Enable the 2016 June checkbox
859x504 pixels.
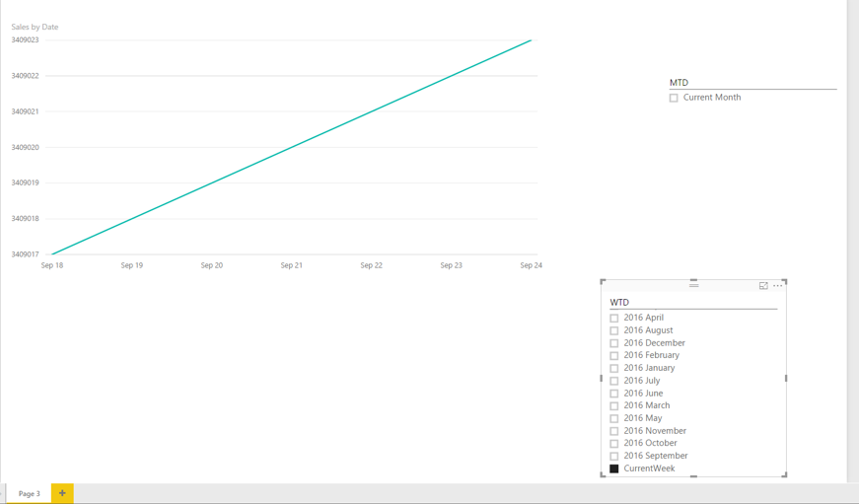click(614, 394)
